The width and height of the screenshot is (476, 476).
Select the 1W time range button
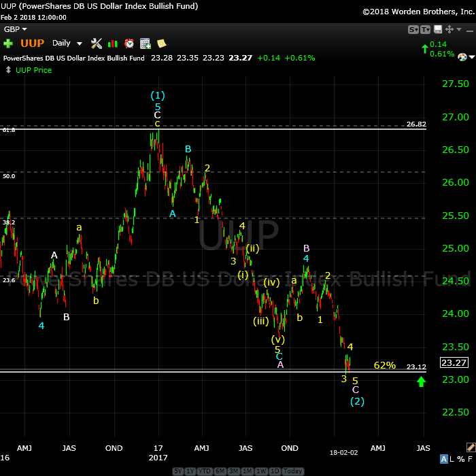(261, 471)
